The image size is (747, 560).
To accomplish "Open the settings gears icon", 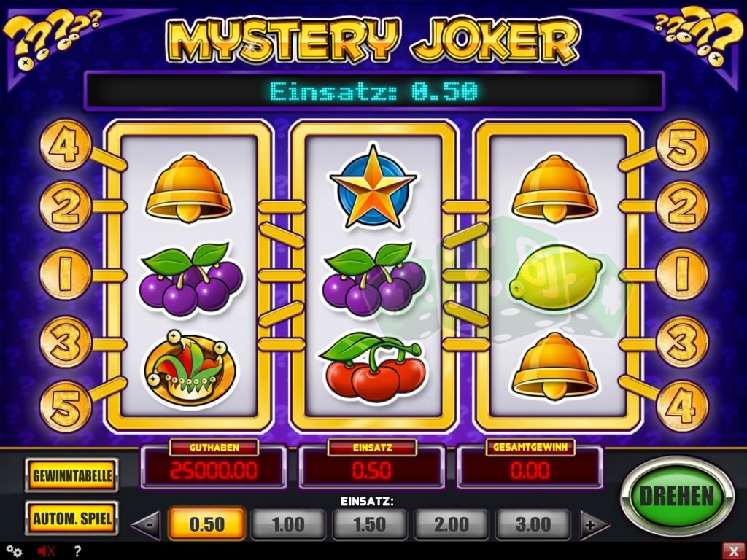I will point(14,551).
